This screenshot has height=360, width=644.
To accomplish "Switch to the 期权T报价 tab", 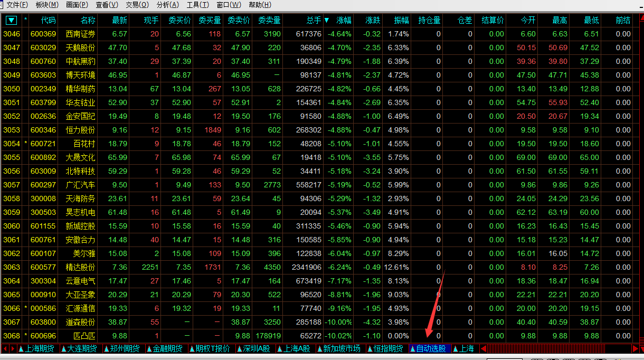I will click(x=211, y=348).
